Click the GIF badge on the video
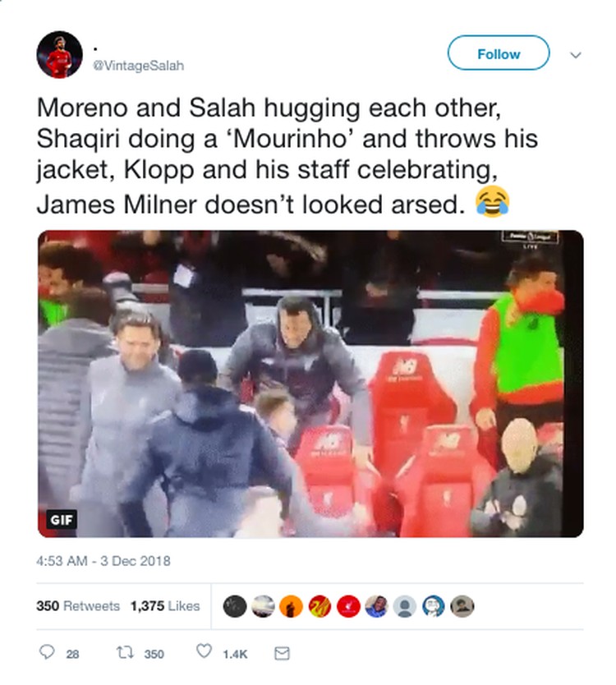This screenshot has width=616, height=685. pos(62,519)
